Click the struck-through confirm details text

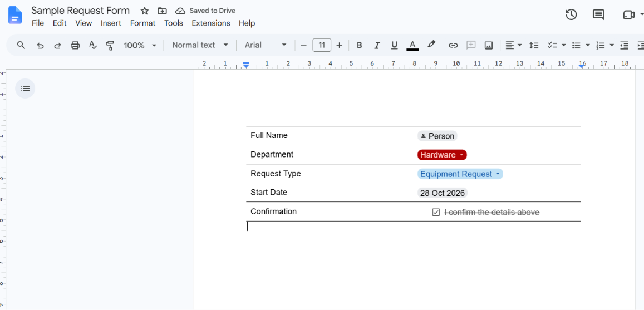(x=491, y=212)
